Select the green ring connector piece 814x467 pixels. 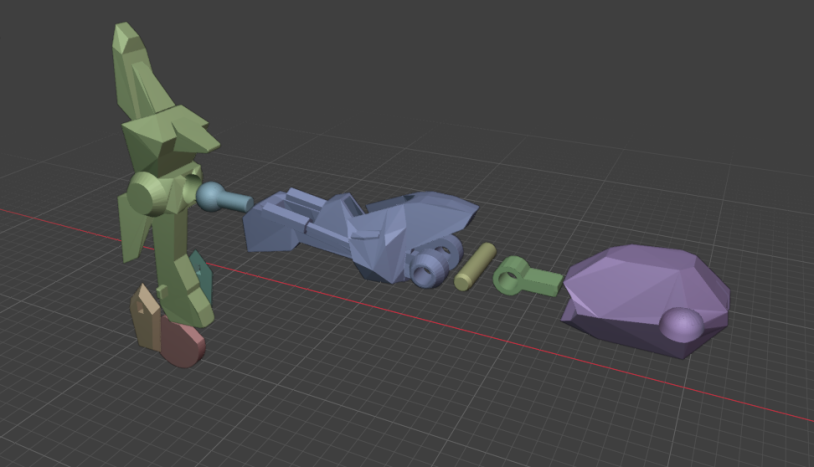[x=527, y=277]
